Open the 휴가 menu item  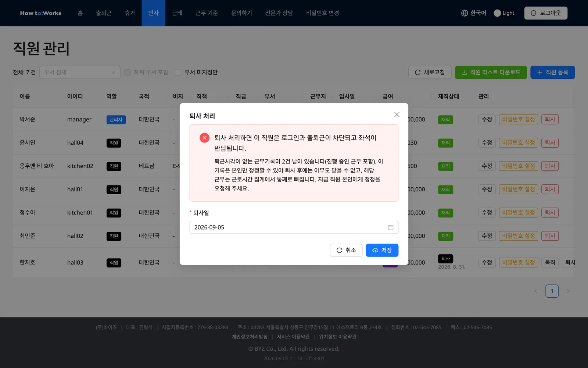coord(130,13)
